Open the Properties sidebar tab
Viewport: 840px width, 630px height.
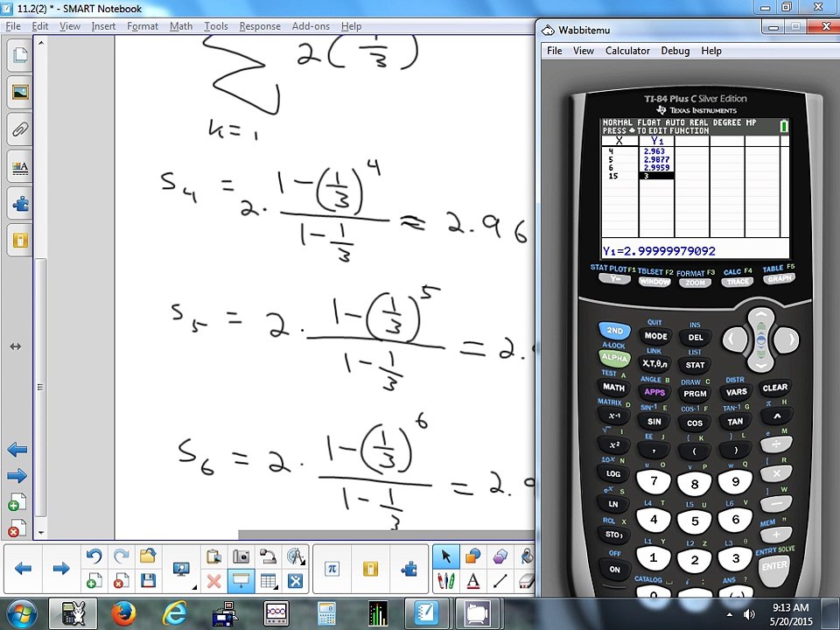pos(20,168)
